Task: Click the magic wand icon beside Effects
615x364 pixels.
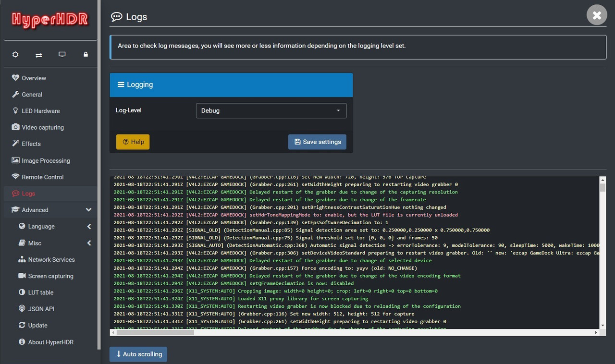Action: pos(15,144)
